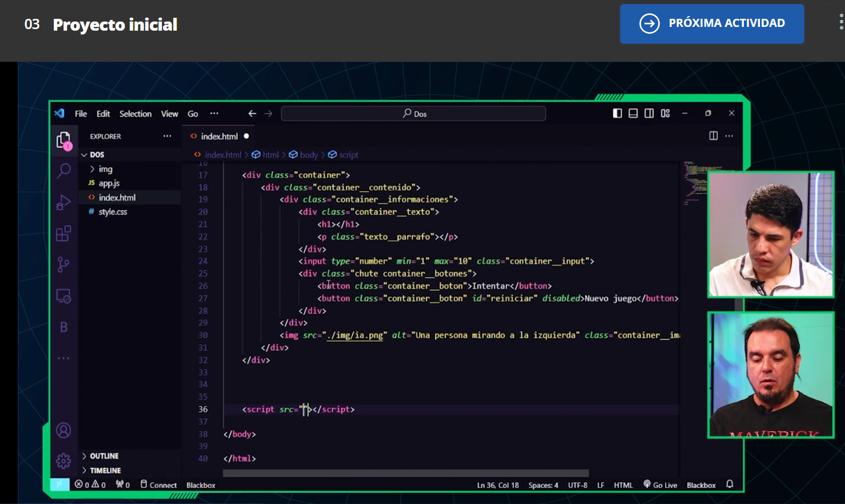Open the Search view in the activity bar

[63, 171]
